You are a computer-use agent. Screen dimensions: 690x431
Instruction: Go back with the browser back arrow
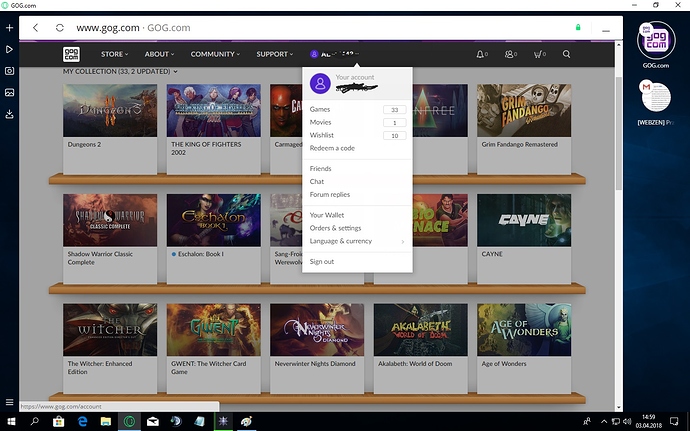pos(36,28)
